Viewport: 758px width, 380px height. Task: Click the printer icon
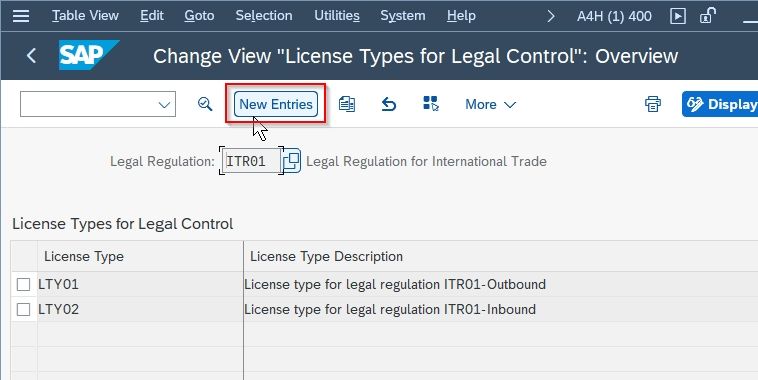(653, 104)
